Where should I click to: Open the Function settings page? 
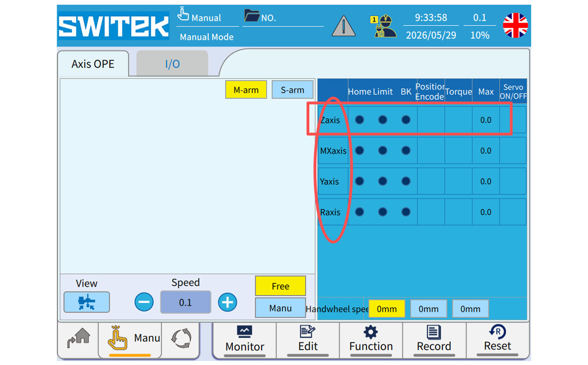(x=371, y=339)
